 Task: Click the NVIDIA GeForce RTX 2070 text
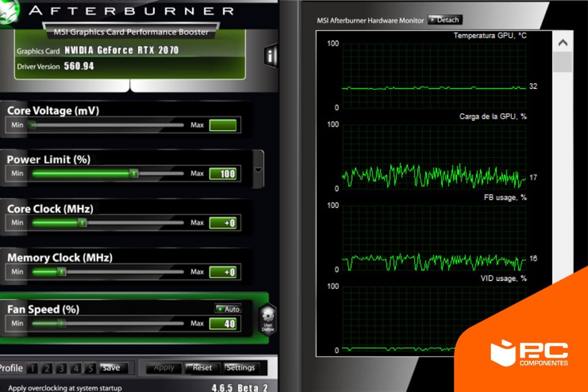tap(122, 50)
